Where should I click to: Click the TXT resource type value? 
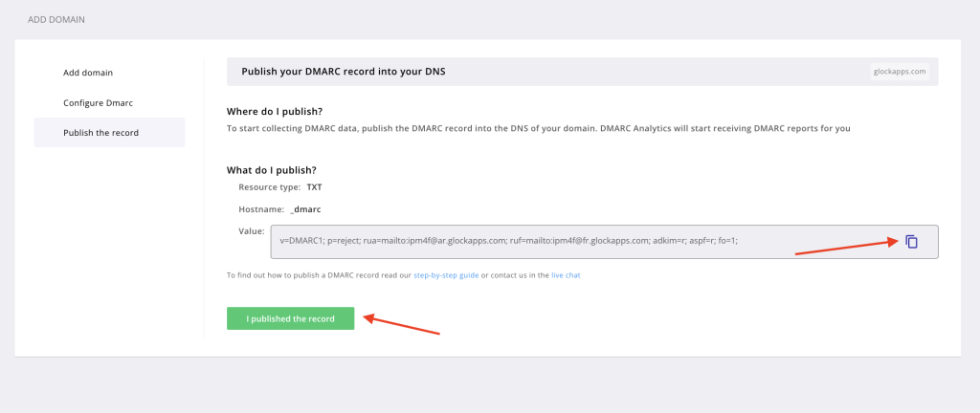[314, 186]
